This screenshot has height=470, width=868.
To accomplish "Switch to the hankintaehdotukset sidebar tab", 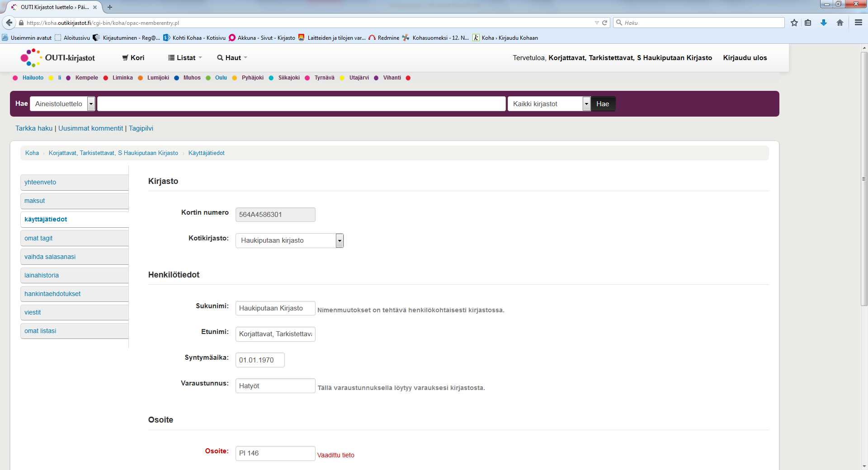I will click(x=75, y=294).
